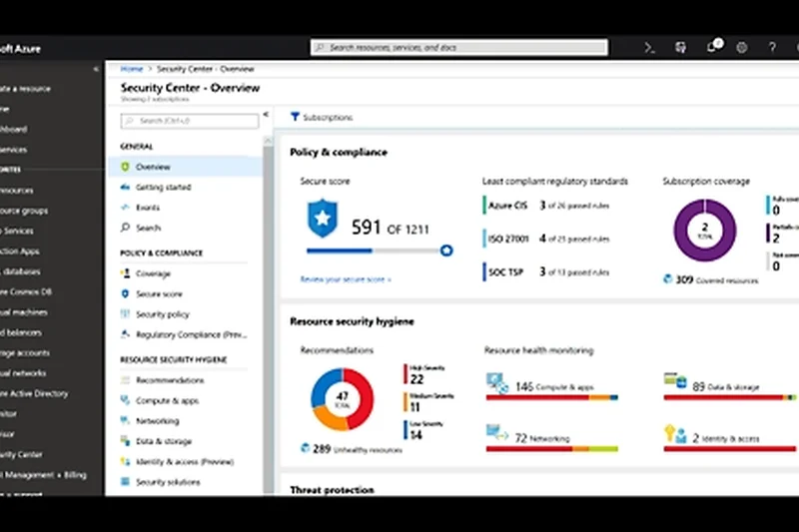Click the SOC TSP compliance row
This screenshot has width=799, height=532.
[545, 271]
